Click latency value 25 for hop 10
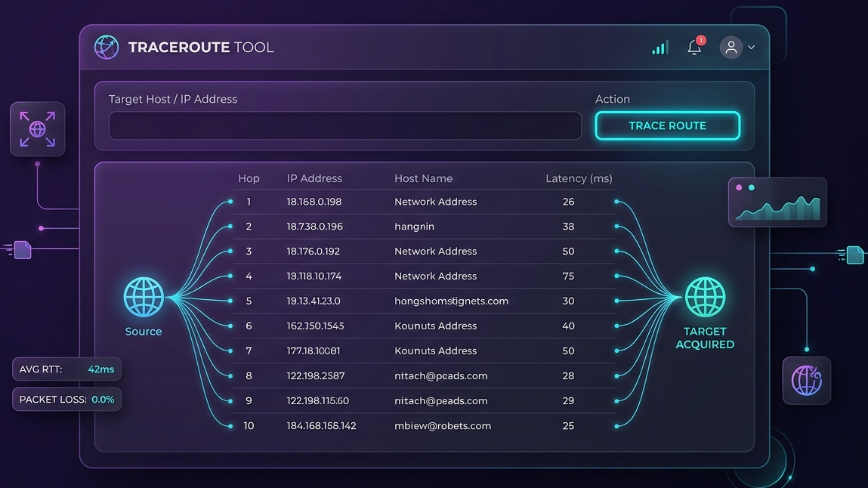Screen dimensions: 868x488 [x=568, y=426]
